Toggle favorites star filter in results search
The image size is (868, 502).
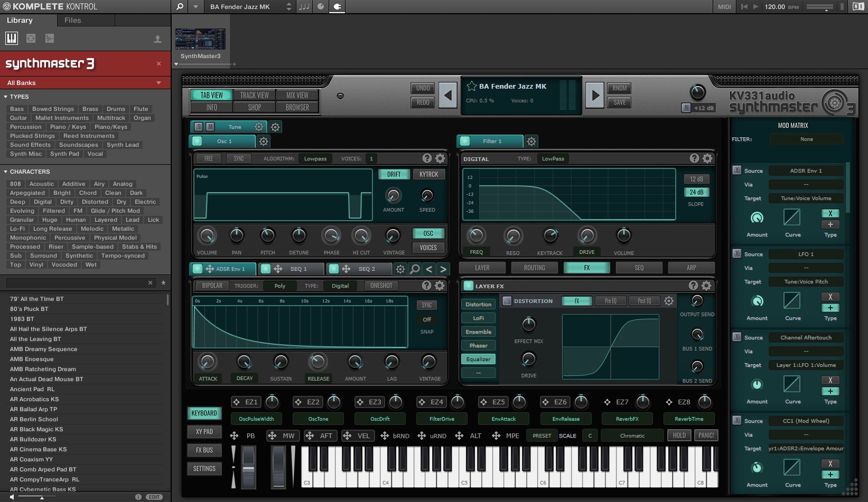click(163, 283)
